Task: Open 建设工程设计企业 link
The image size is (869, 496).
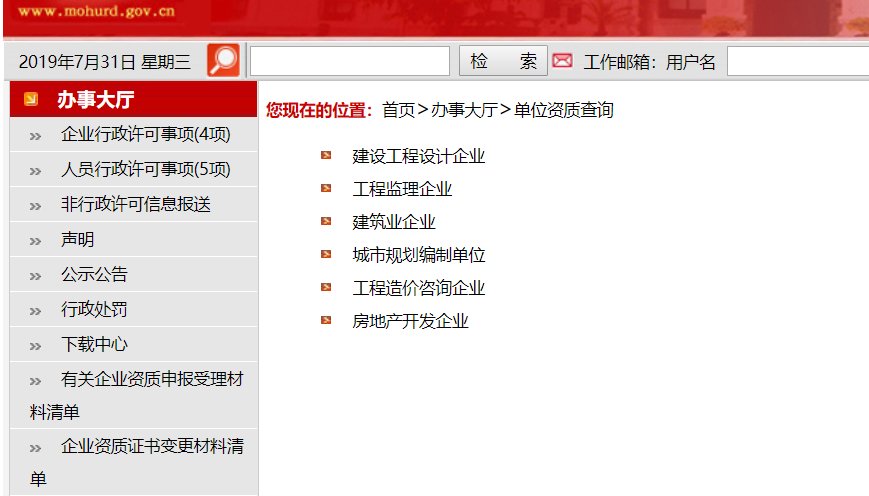Action: 418,156
